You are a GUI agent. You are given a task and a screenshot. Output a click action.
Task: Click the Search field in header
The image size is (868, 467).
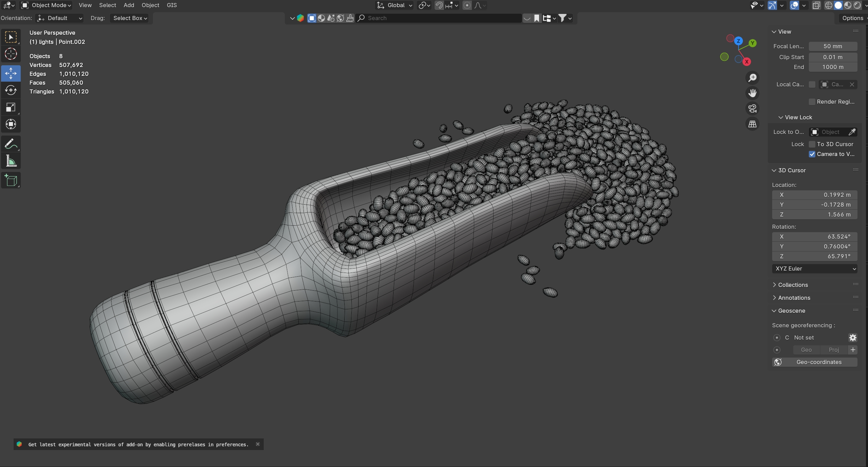(x=442, y=18)
